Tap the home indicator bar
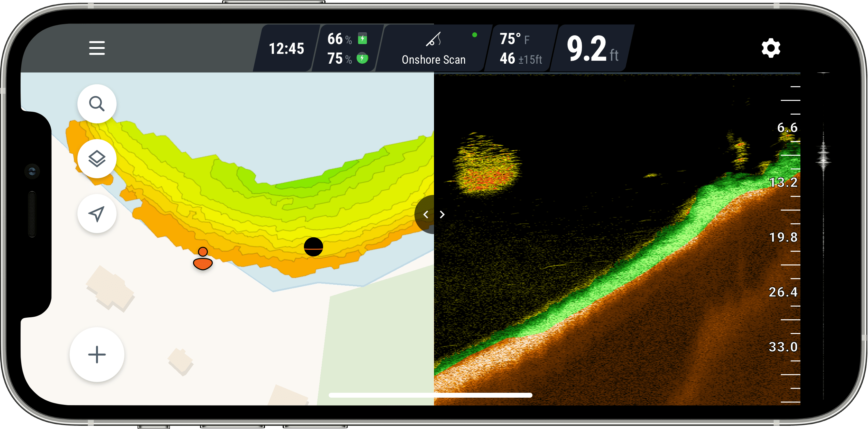The image size is (868, 429). tap(430, 395)
